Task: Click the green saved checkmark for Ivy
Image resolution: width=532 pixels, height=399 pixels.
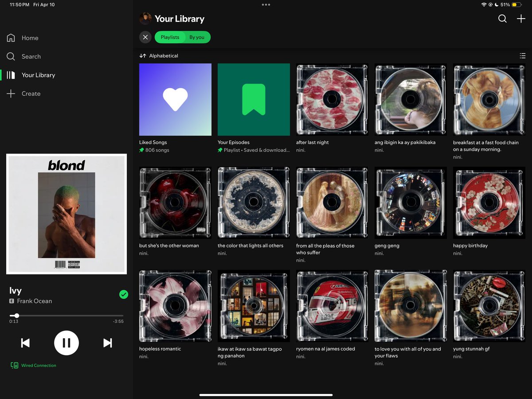Action: [x=124, y=294]
